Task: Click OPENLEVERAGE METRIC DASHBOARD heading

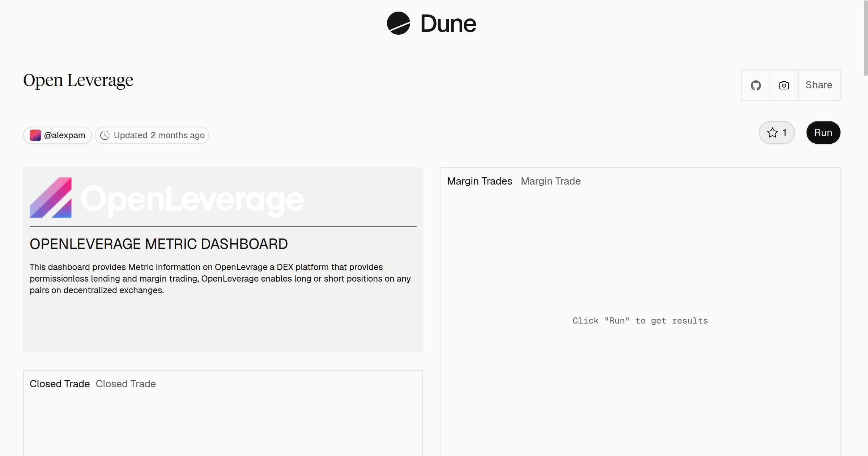Action: point(159,244)
